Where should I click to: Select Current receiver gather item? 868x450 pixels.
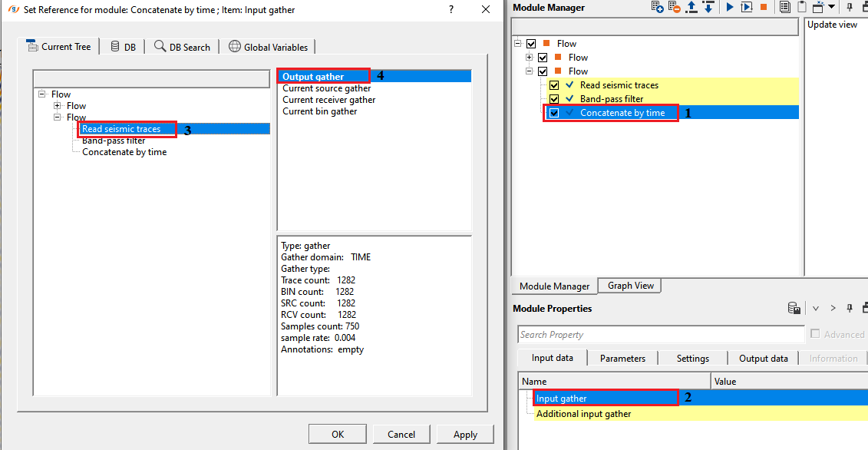[328, 100]
